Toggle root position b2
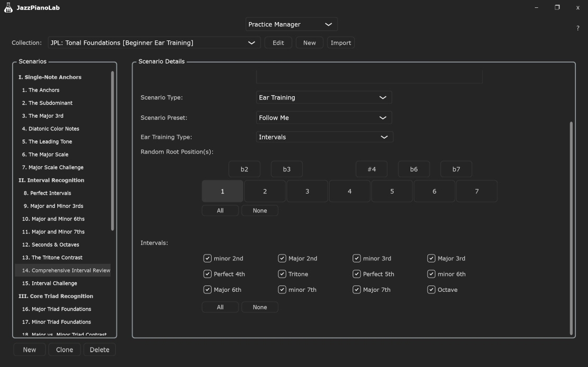 (x=245, y=169)
